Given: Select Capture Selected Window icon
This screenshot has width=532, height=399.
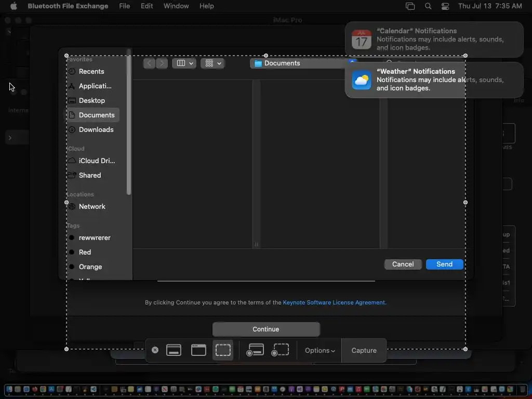Looking at the screenshot, I should click(x=198, y=350).
